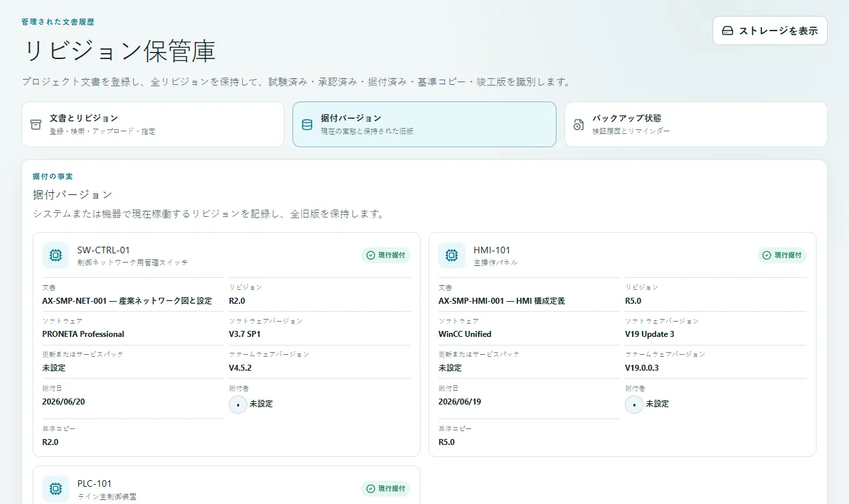Click the 現行据付 badge on HMI-101
849x504 pixels.
pyautogui.click(x=782, y=255)
